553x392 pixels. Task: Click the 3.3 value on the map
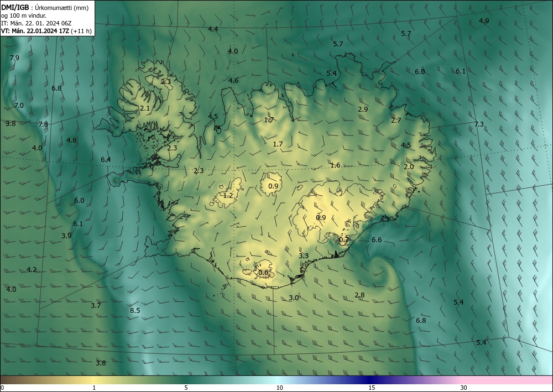(x=304, y=255)
